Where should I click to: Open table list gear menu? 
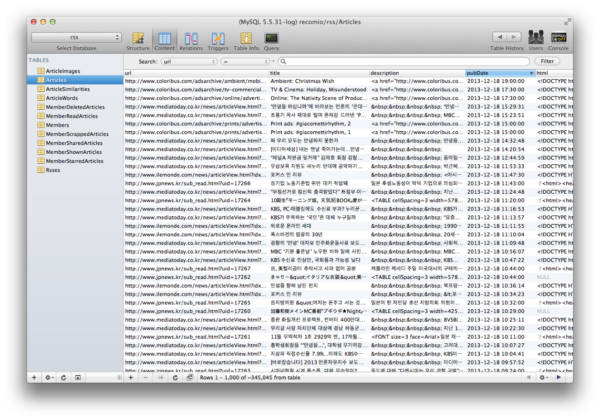point(49,378)
